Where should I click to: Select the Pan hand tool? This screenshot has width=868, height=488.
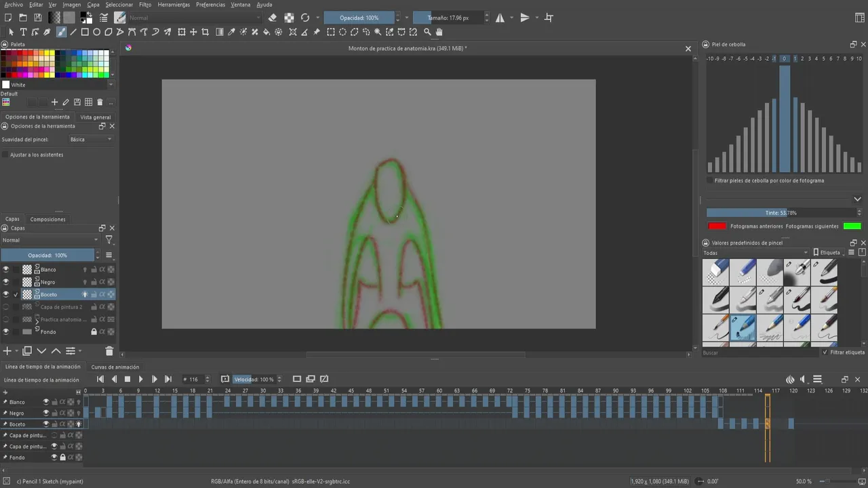coord(439,32)
